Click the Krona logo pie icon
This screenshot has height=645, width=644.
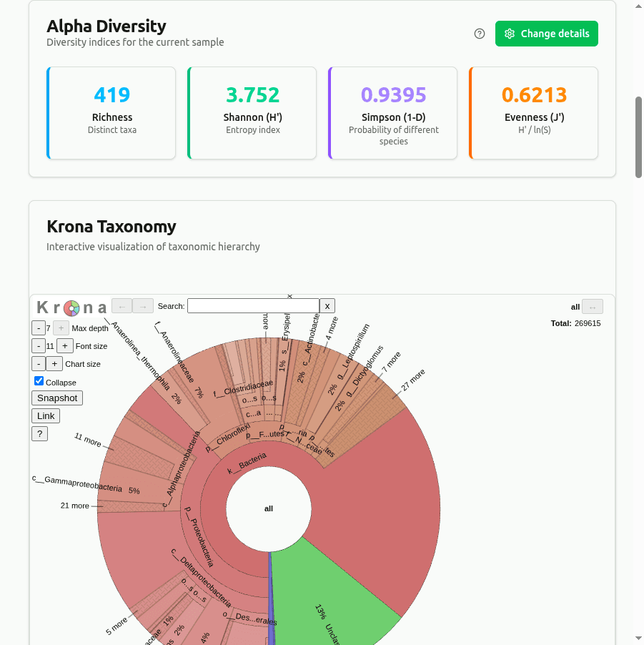[71, 308]
